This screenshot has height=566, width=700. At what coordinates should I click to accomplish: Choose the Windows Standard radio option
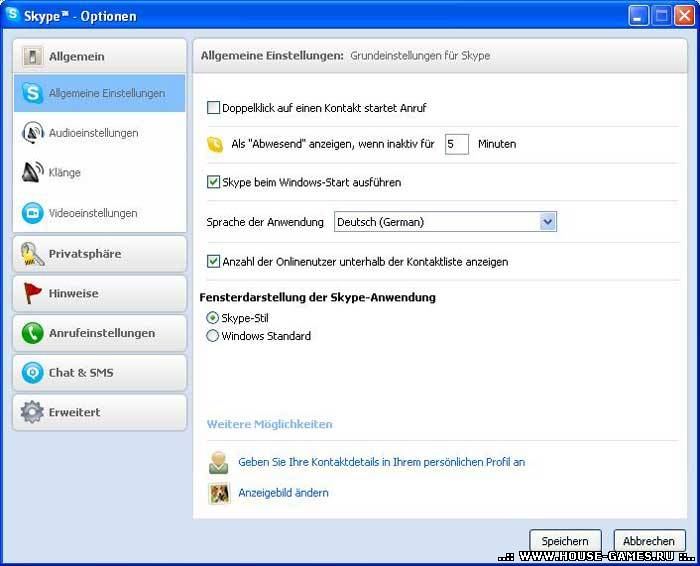coord(212,336)
